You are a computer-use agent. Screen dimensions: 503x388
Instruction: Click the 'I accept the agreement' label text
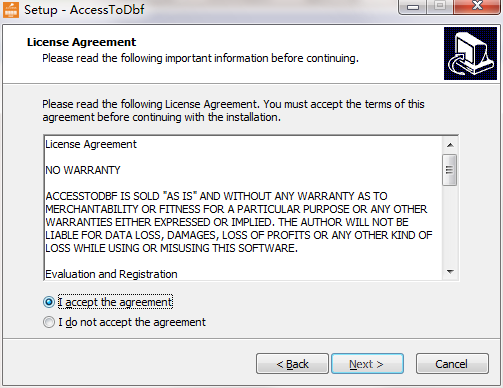pos(115,302)
